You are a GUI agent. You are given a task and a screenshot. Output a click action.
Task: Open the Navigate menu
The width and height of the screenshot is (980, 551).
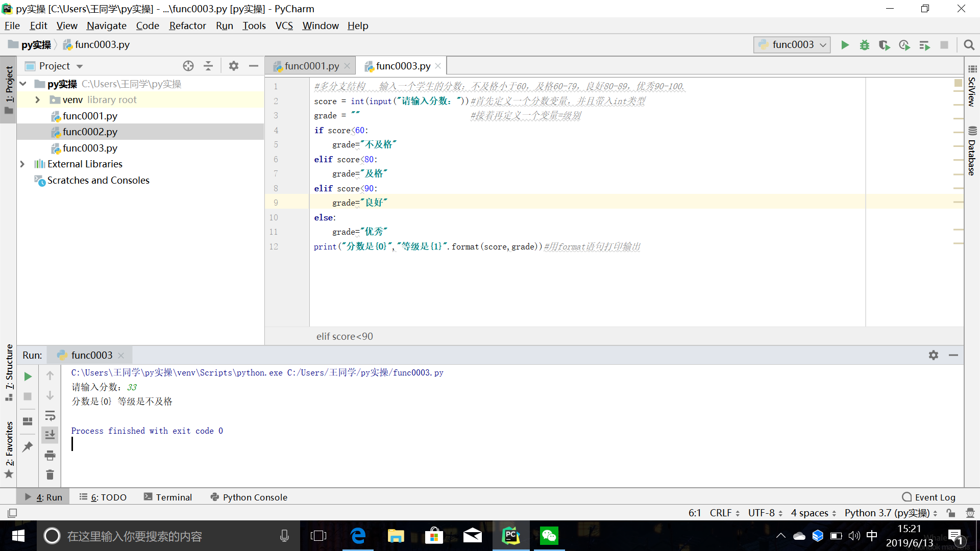(106, 26)
